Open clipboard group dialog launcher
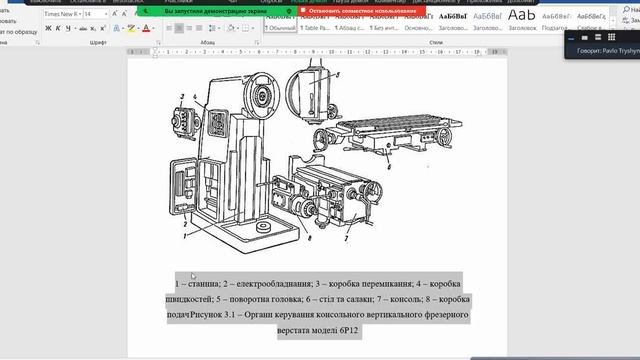This screenshot has height=360, width=640. [37, 42]
